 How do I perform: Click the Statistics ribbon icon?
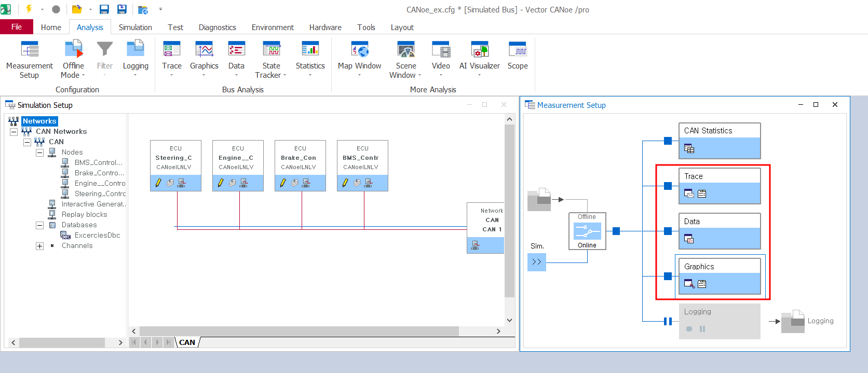pyautogui.click(x=310, y=49)
